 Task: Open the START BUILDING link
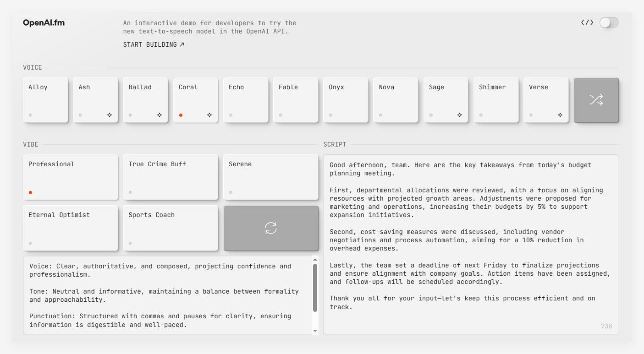[x=154, y=44]
